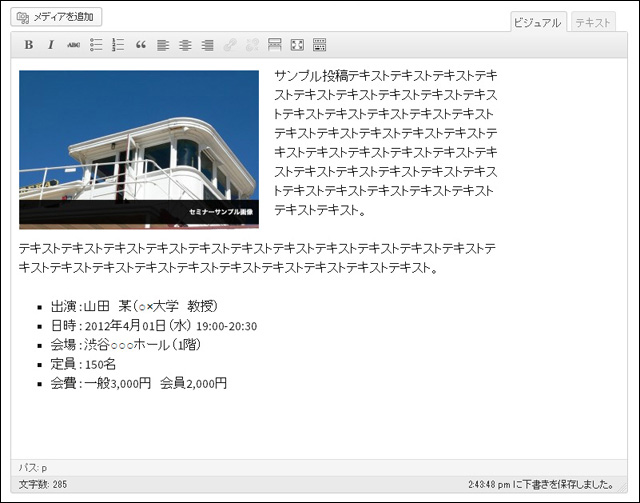Click the 定員：150名 list item
This screenshot has height=503, width=640.
click(x=83, y=364)
